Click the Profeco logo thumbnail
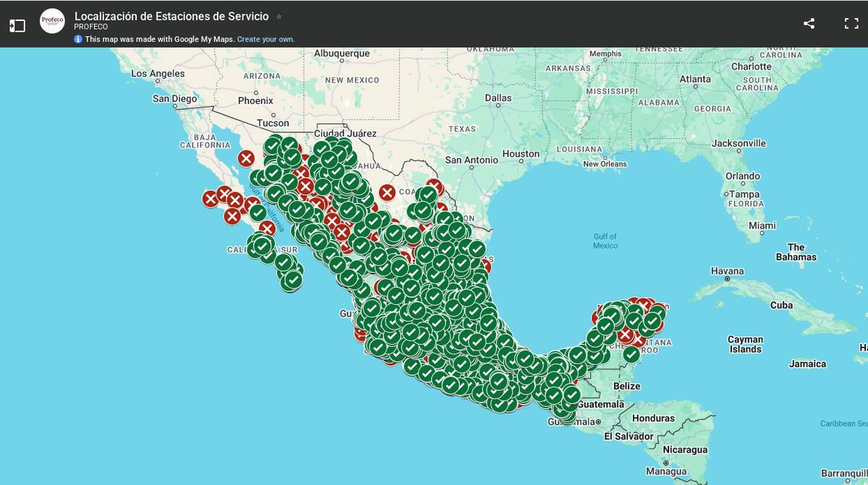Screen dimensions: 868x485 pyautogui.click(x=52, y=21)
